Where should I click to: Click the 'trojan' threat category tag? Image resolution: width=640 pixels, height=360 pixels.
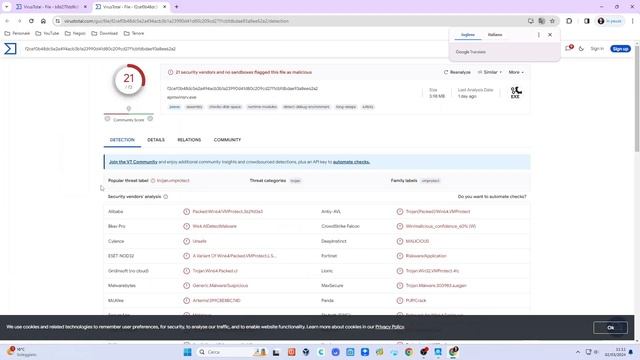tap(295, 180)
